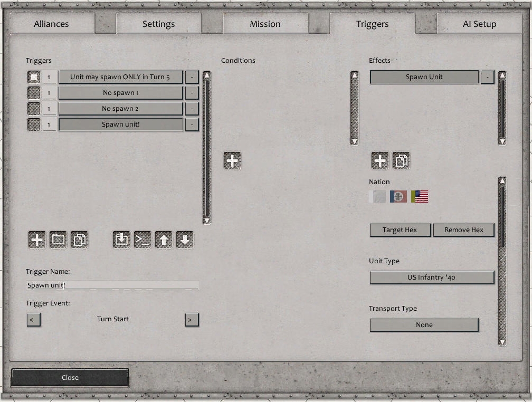Image resolution: width=532 pixels, height=402 pixels.
Task: Click the Conditions scrollbar down arrow
Action: point(355,141)
